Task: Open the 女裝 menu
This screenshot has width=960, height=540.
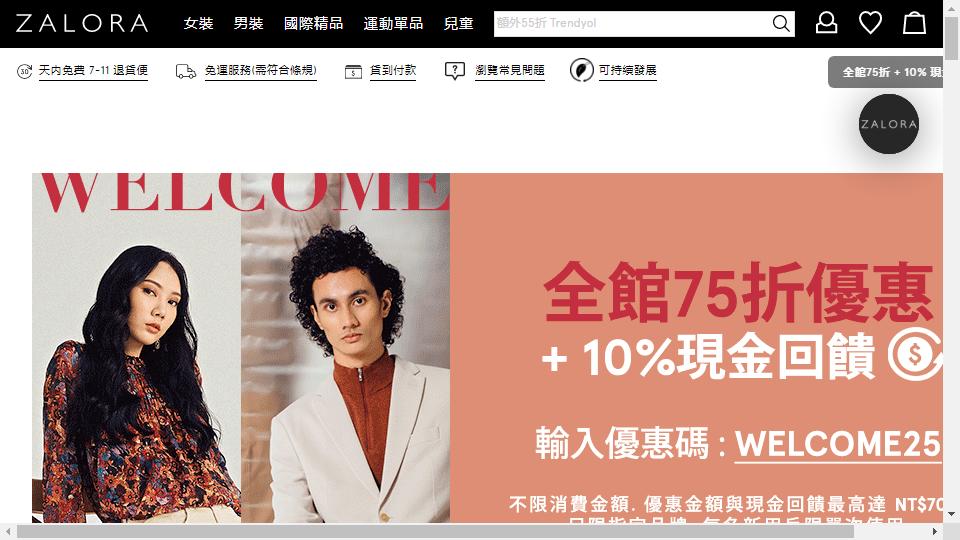Action: 198,23
